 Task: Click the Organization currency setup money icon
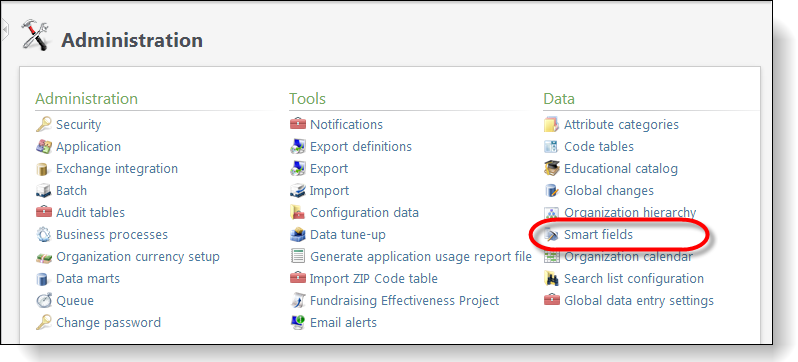44,257
